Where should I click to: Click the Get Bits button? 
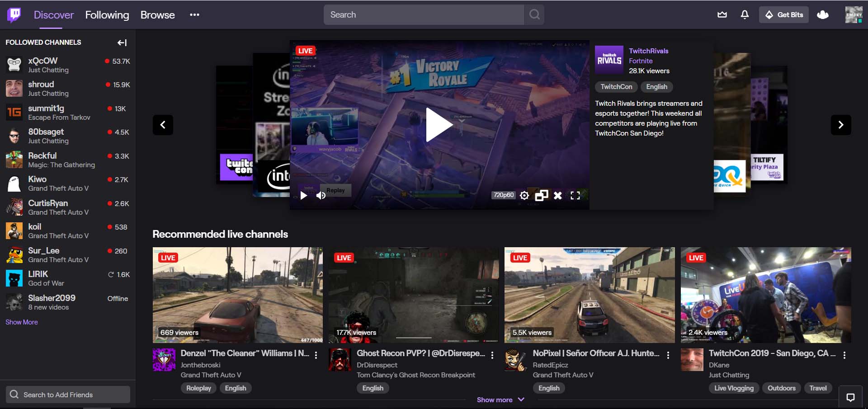pyautogui.click(x=783, y=14)
